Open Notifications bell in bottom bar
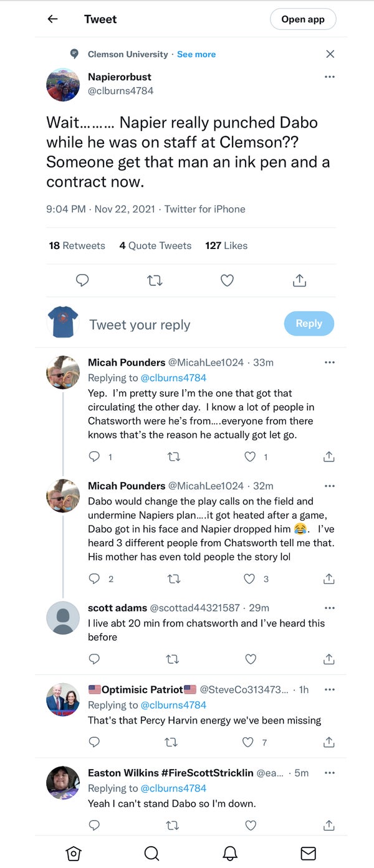 coord(230,852)
